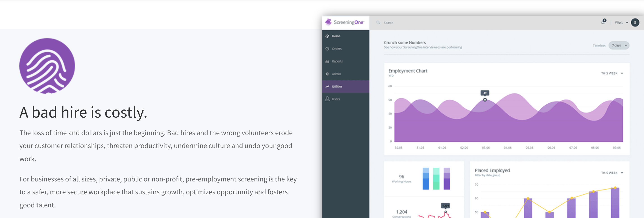Click the Home sidebar icon
Screen dimensions: 644x218
(x=327, y=36)
